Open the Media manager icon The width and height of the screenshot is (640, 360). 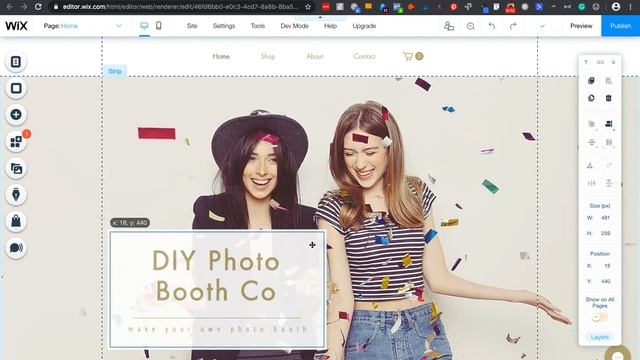(16, 168)
